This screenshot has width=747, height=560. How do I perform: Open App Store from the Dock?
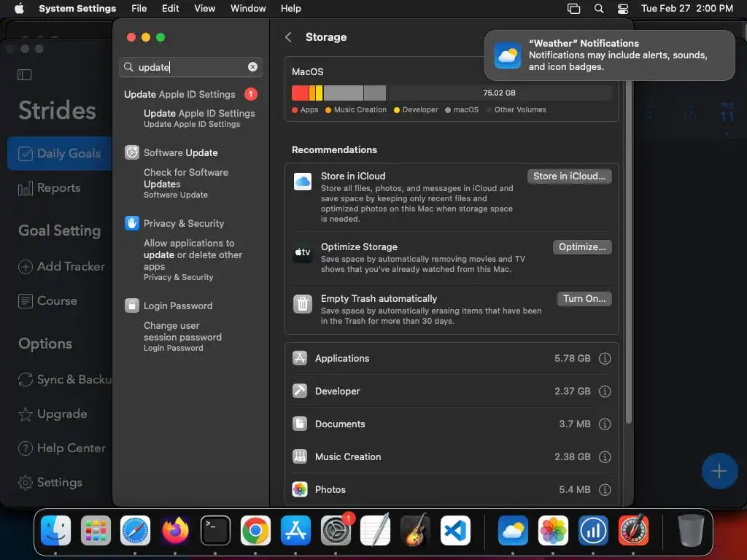295,531
